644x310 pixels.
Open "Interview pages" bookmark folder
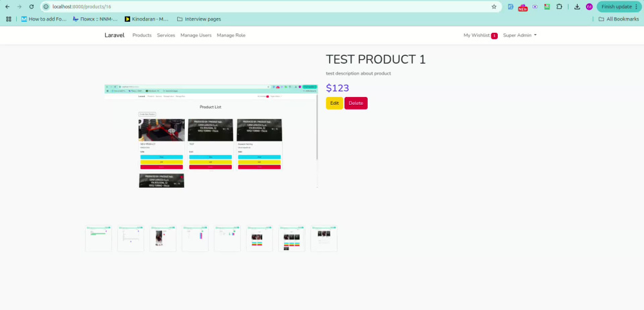(199, 19)
